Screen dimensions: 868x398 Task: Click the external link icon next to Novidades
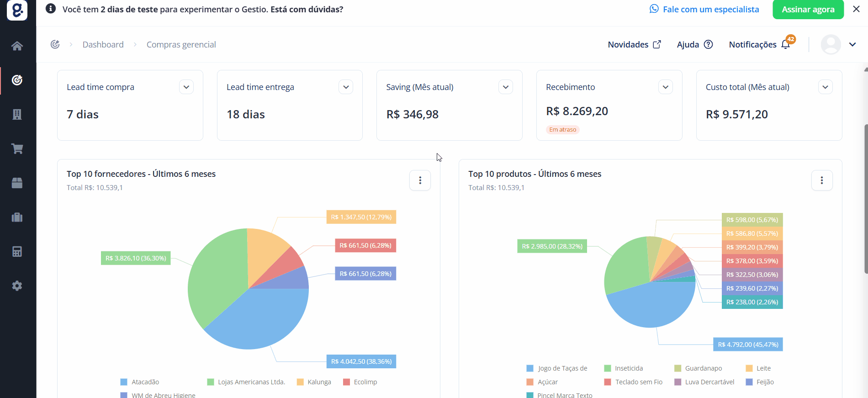click(x=657, y=44)
